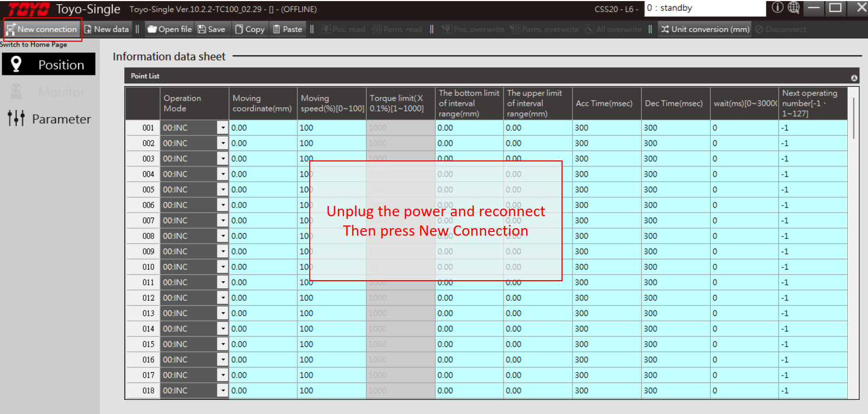Open Operation Mode dropdown for row 012

point(222,298)
